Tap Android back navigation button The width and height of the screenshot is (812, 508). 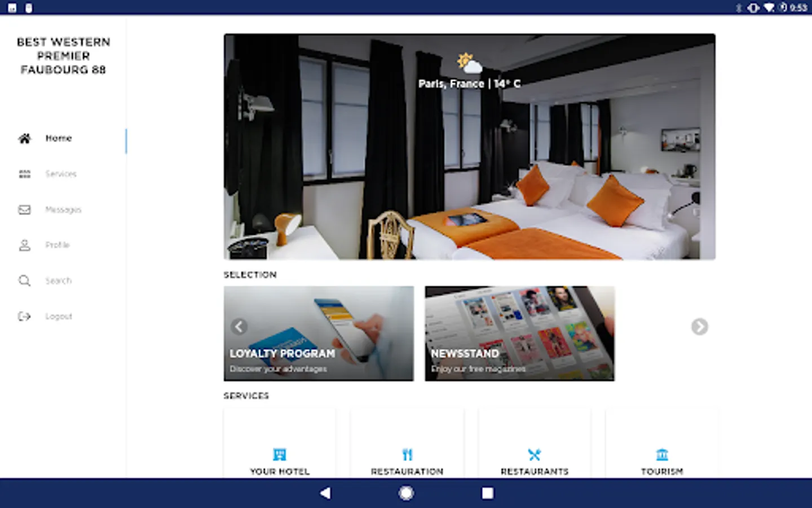pos(325,493)
